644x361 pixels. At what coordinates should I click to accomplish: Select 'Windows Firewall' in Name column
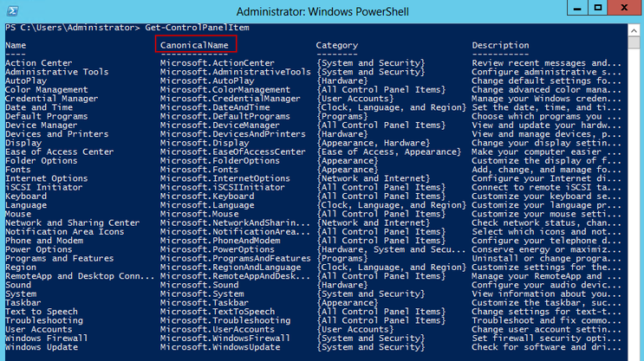coord(47,338)
